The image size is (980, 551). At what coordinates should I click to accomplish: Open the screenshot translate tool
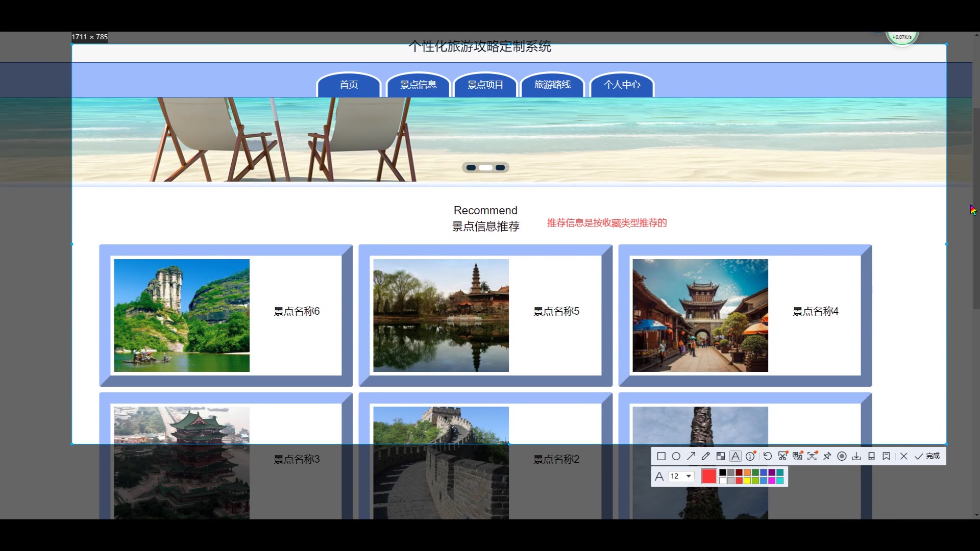798,456
